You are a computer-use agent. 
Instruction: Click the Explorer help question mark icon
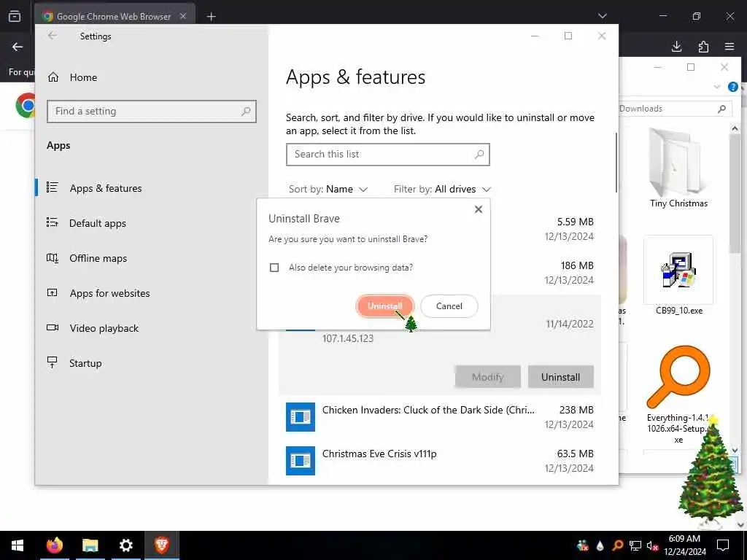click(x=732, y=87)
